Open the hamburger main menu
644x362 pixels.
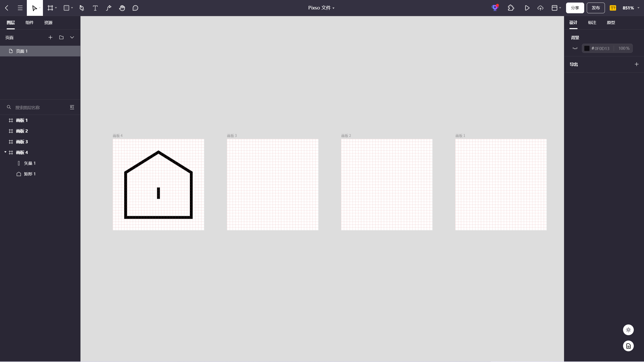pyautogui.click(x=20, y=8)
